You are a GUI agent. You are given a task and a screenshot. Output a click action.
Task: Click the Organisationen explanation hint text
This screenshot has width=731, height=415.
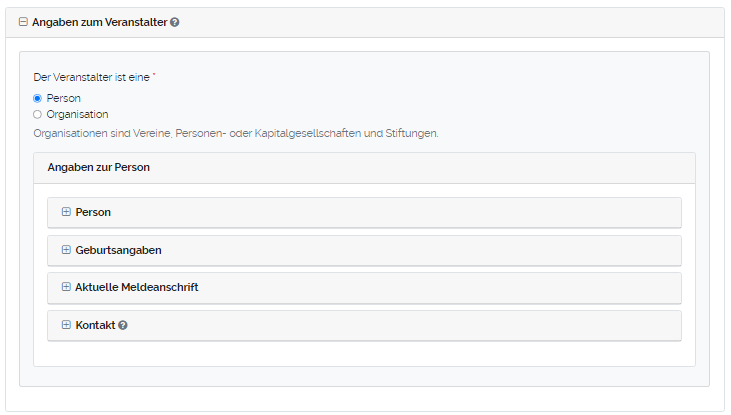tap(235, 133)
